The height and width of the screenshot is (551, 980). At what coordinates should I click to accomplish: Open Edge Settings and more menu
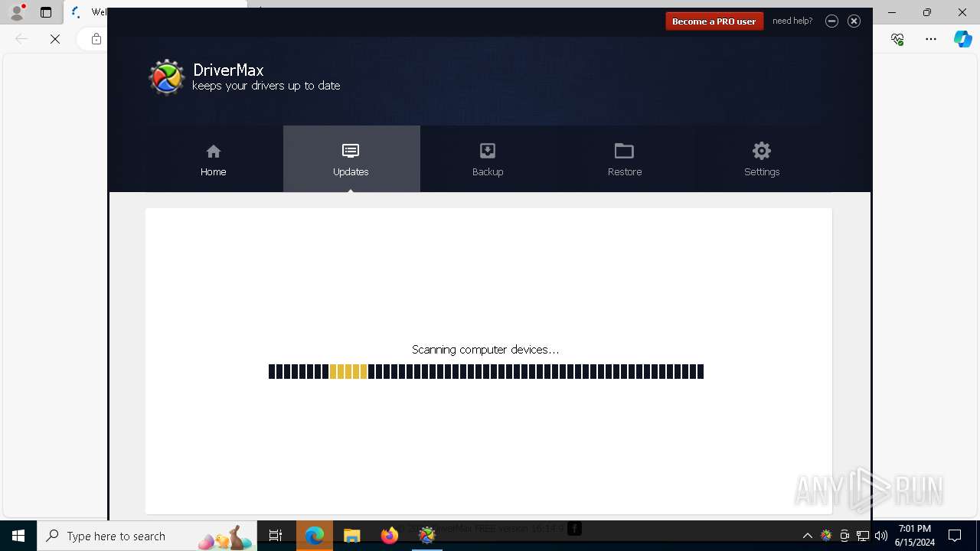click(931, 39)
